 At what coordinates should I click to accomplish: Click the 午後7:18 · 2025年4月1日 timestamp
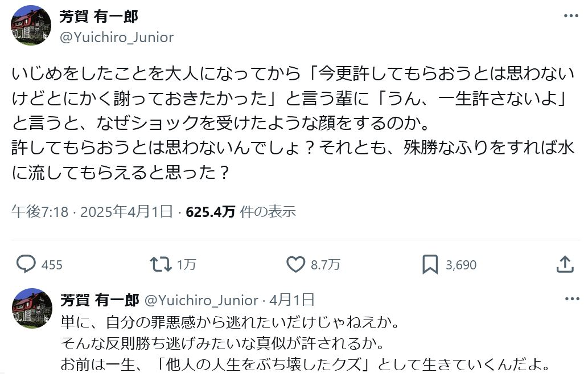click(x=92, y=212)
